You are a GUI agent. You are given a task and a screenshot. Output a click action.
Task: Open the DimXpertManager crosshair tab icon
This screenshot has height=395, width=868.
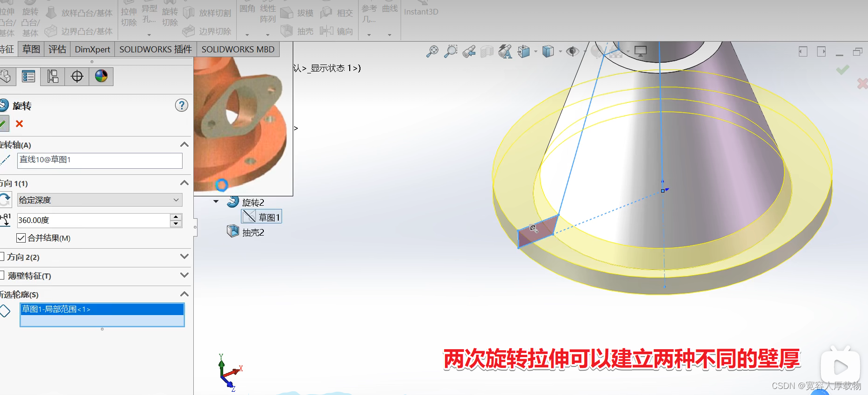(x=77, y=76)
